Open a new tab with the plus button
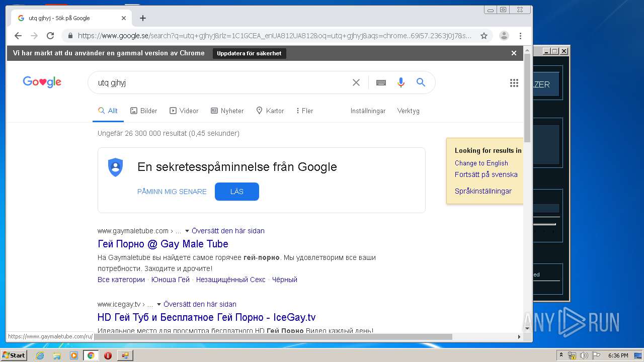This screenshot has height=362, width=644. click(143, 18)
